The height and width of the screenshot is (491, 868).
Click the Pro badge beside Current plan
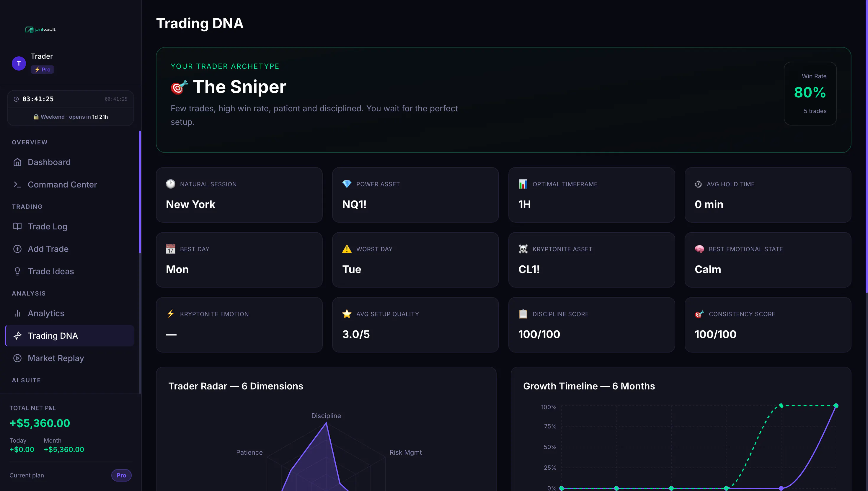121,475
